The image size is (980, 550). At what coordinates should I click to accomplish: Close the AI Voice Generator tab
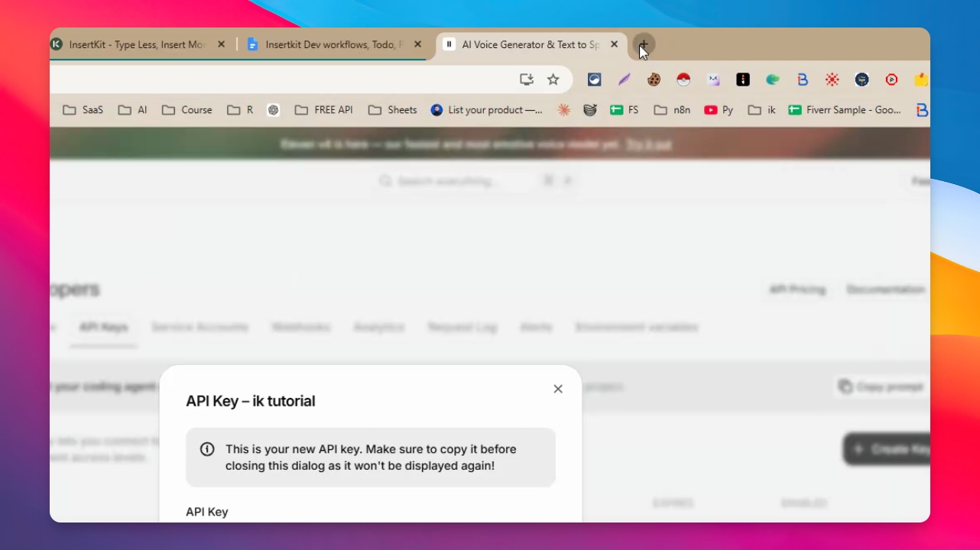(615, 45)
